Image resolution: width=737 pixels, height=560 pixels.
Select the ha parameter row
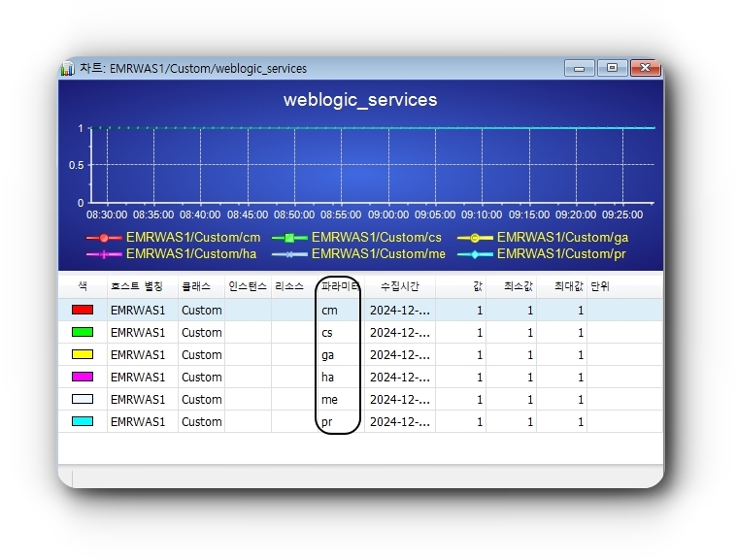click(x=328, y=378)
